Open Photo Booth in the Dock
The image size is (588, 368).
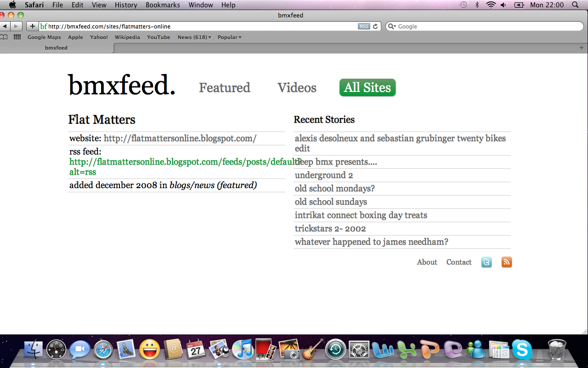point(266,350)
